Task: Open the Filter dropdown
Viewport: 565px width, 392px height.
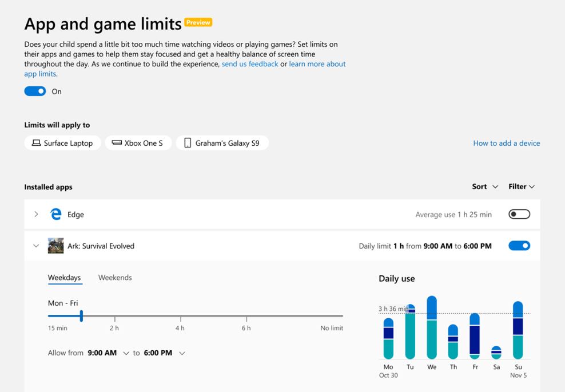Action: point(522,187)
